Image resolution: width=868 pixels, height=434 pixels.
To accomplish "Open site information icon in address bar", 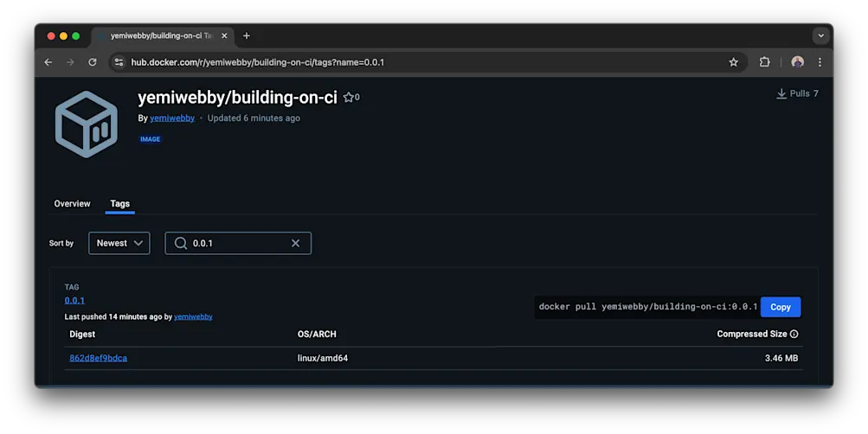I will click(x=119, y=62).
